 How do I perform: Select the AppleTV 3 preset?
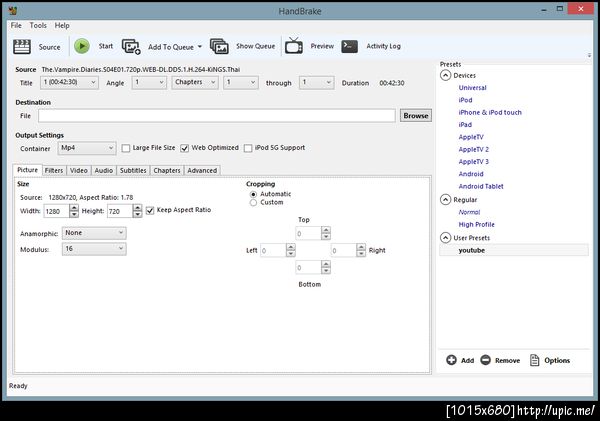point(473,162)
